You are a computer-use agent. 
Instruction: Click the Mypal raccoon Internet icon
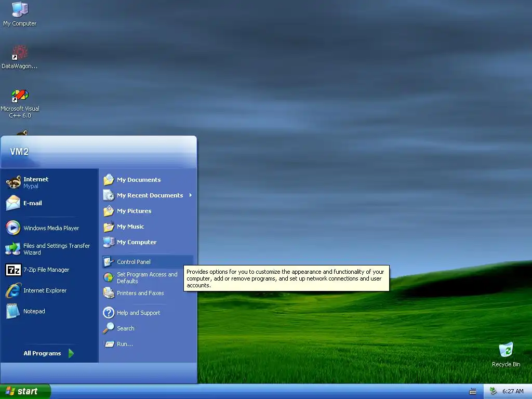pyautogui.click(x=13, y=182)
